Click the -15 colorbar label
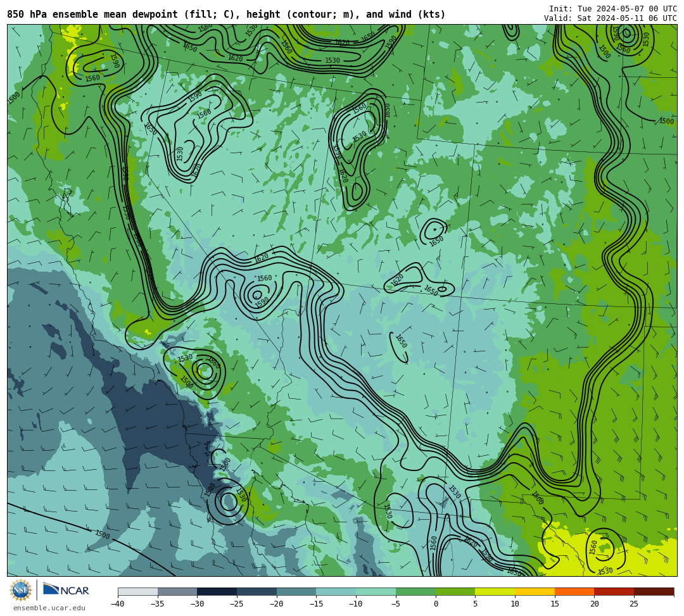This screenshot has height=616, width=684. click(x=316, y=604)
